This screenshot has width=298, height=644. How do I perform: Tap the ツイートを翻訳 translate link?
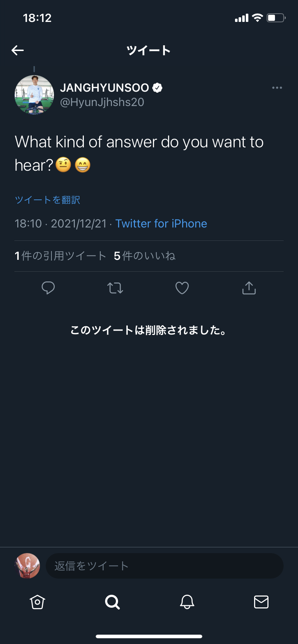48,200
